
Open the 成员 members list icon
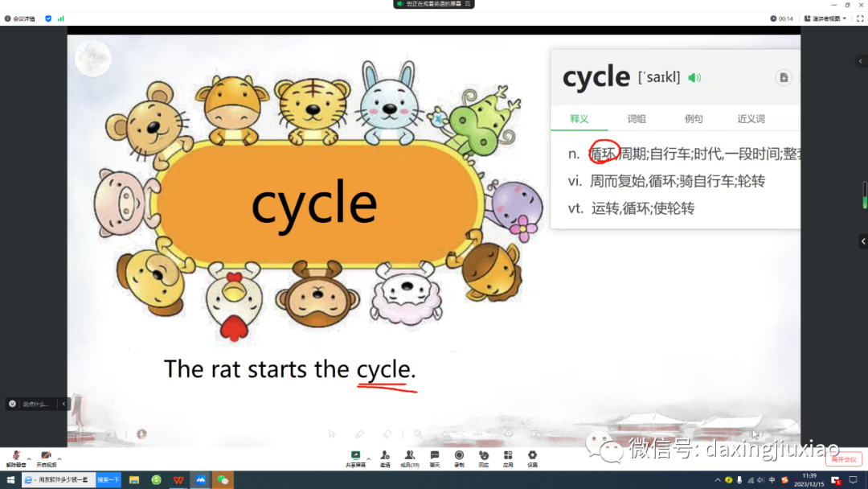click(x=410, y=458)
